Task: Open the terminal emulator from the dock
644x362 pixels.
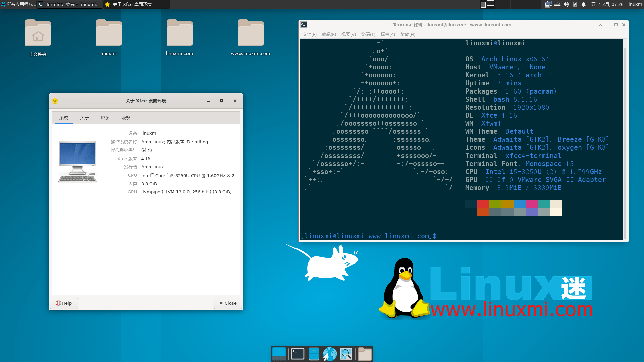Action: pos(298,354)
